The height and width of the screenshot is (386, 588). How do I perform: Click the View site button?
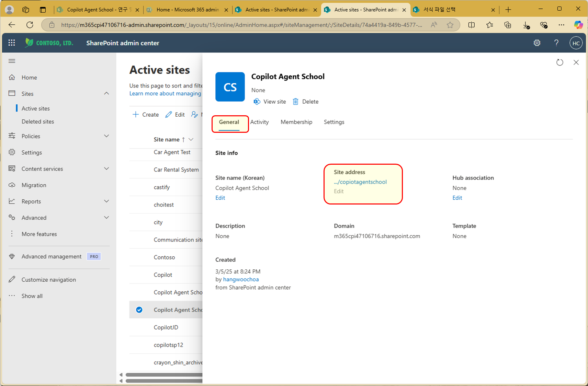click(x=270, y=102)
